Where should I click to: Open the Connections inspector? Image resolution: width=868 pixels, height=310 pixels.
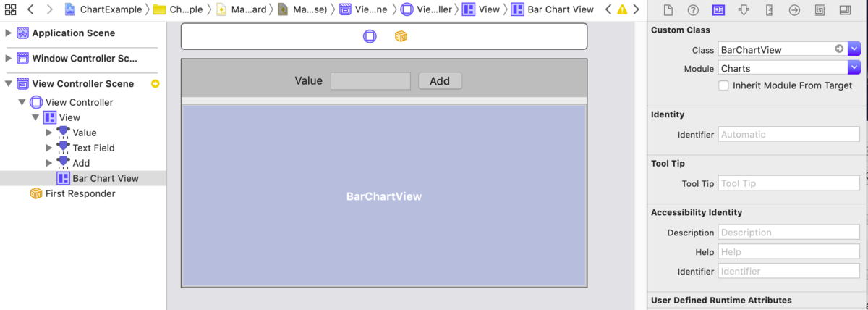point(794,9)
